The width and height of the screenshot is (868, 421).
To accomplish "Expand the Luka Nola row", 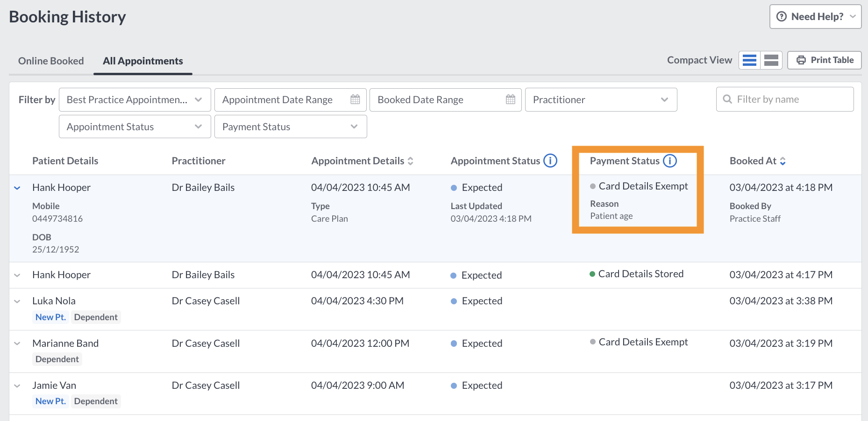I will [17, 302].
